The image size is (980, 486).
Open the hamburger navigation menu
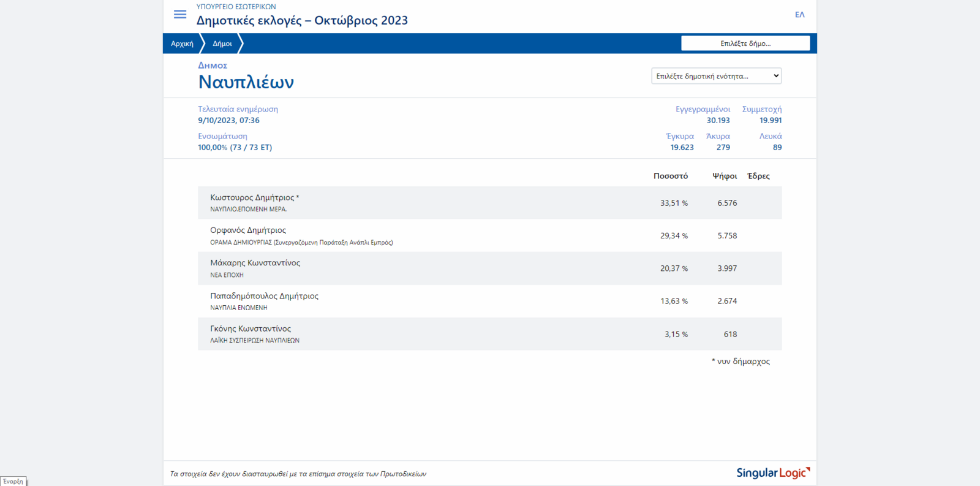click(x=180, y=14)
